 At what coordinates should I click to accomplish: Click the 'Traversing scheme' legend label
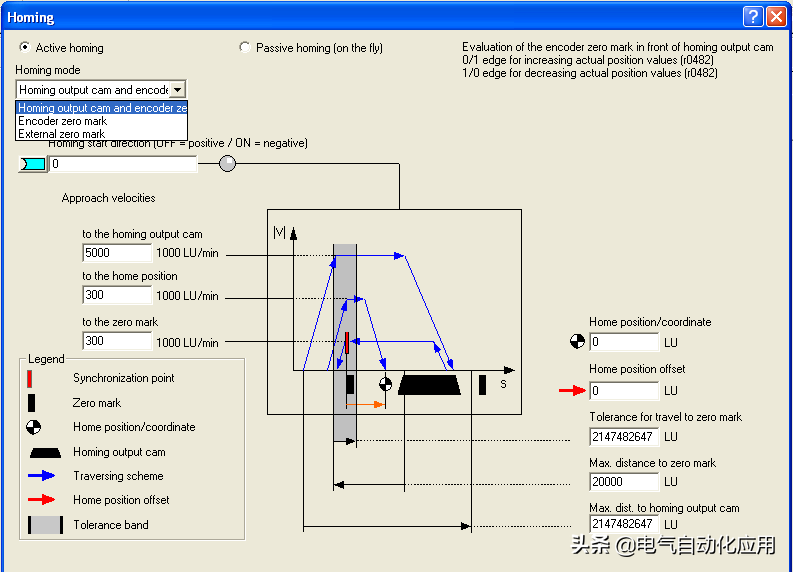click(118, 476)
